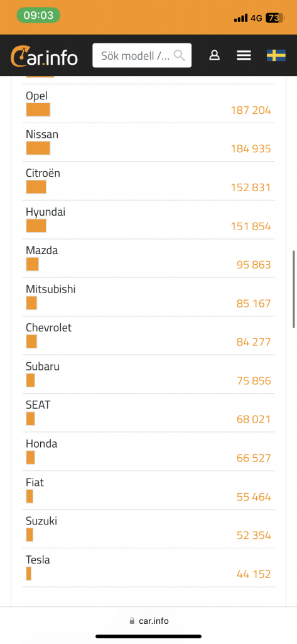Click the page scrollbar thumb
The image size is (297, 644).
coord(294,289)
